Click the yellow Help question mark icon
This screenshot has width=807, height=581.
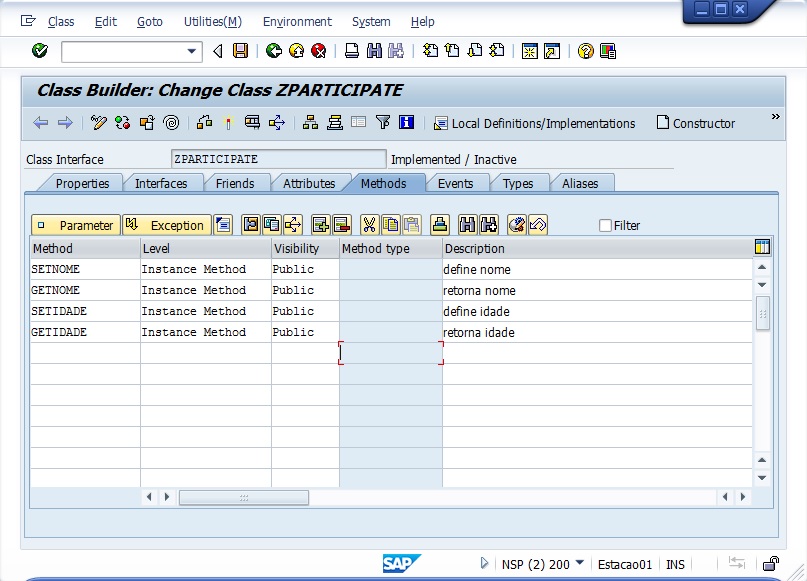point(585,51)
